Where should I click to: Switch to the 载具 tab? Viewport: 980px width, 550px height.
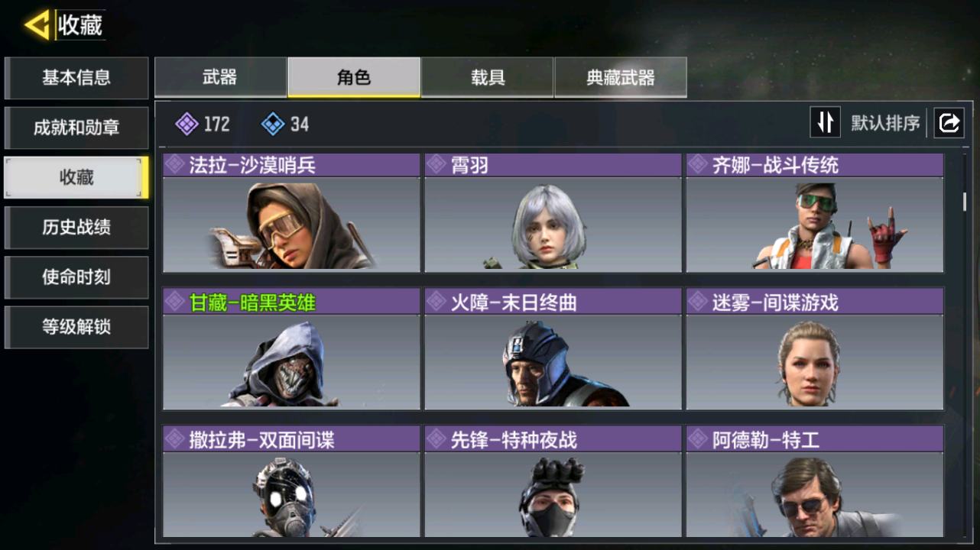tap(487, 77)
